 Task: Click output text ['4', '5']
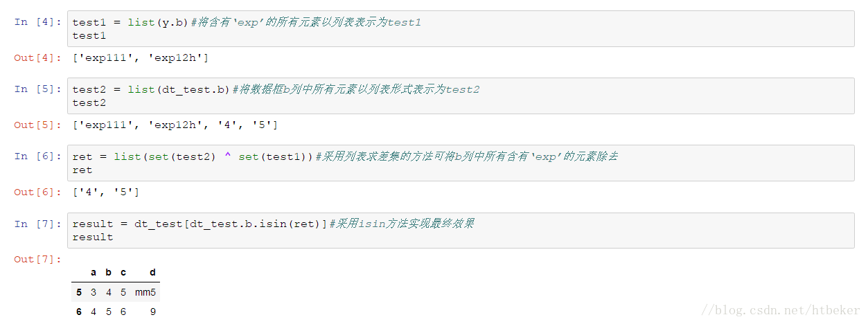[x=106, y=192]
